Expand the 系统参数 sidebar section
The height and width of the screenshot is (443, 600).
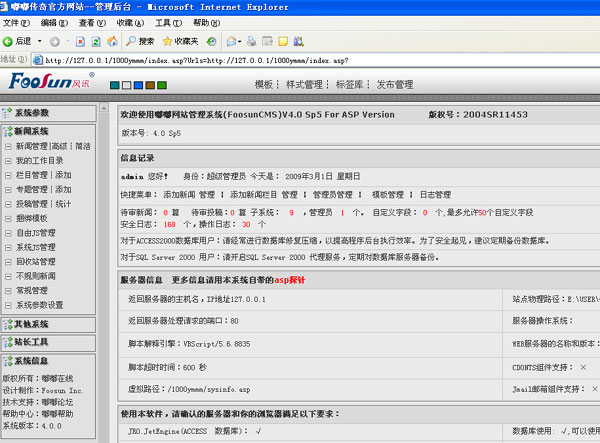32,113
